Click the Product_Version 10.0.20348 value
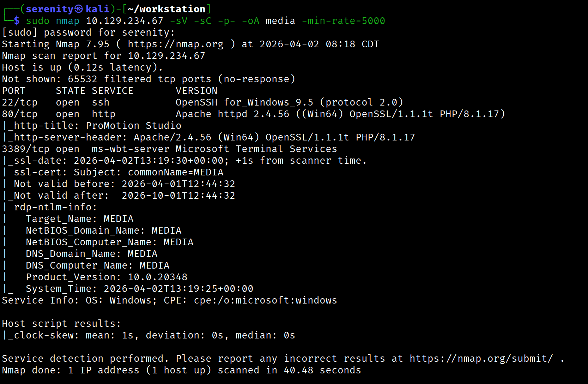This screenshot has height=384, width=588. (157, 277)
